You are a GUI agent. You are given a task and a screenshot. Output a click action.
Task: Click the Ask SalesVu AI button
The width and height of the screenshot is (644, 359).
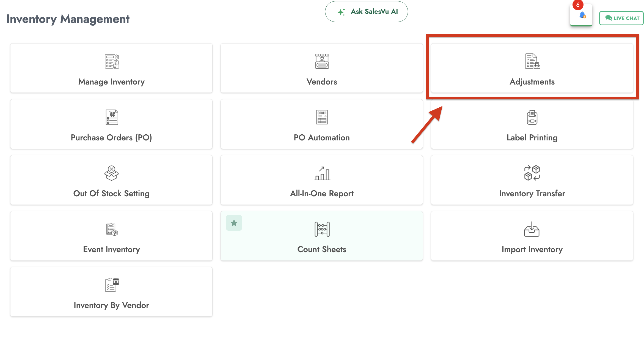[x=366, y=12]
